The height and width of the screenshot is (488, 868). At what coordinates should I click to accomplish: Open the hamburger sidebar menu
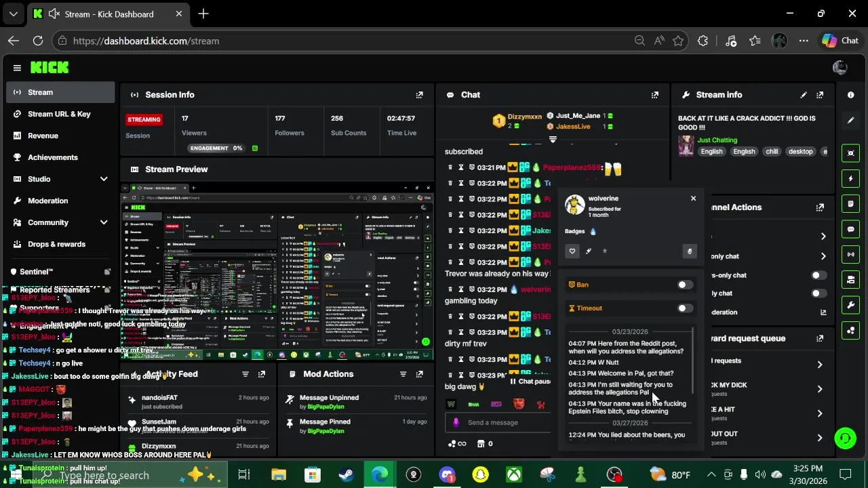17,68
